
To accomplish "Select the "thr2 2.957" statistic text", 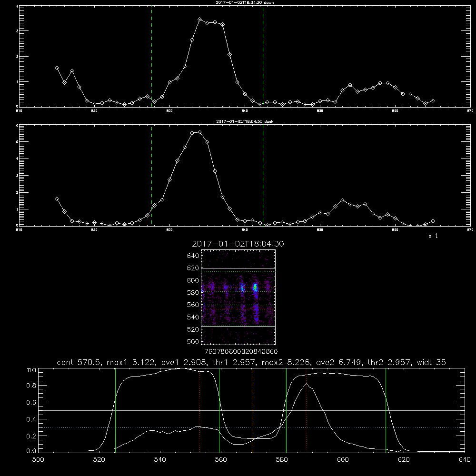I will pyautogui.click(x=389, y=362).
